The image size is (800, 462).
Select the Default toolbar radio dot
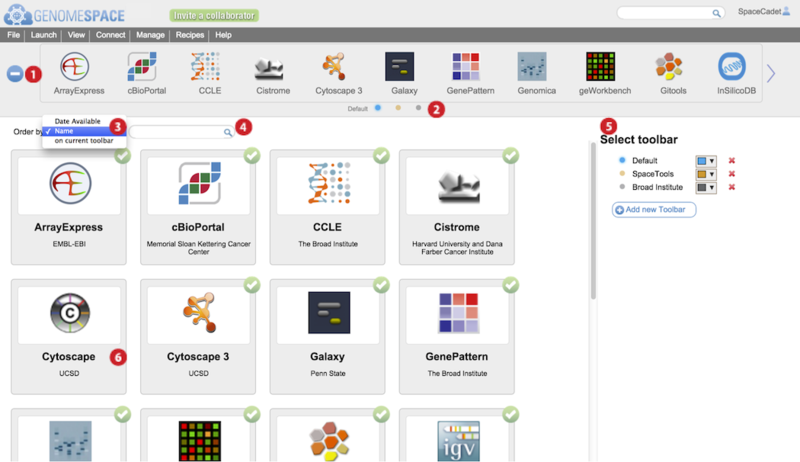tap(622, 160)
